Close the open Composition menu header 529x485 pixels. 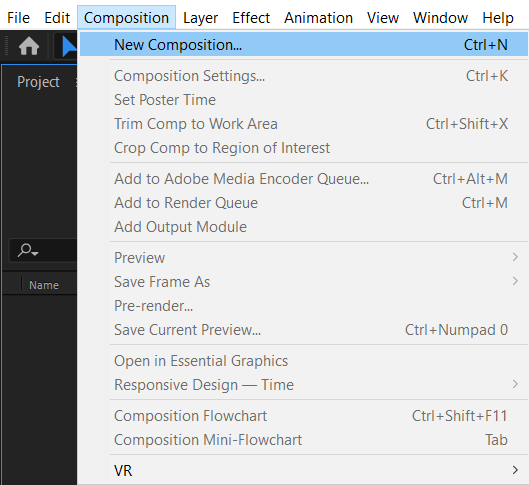(x=126, y=18)
